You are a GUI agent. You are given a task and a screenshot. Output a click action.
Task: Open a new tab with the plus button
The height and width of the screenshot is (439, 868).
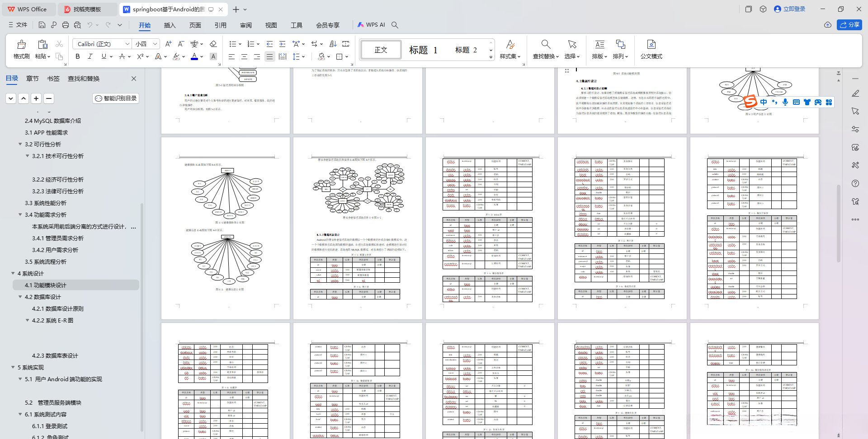pos(236,9)
